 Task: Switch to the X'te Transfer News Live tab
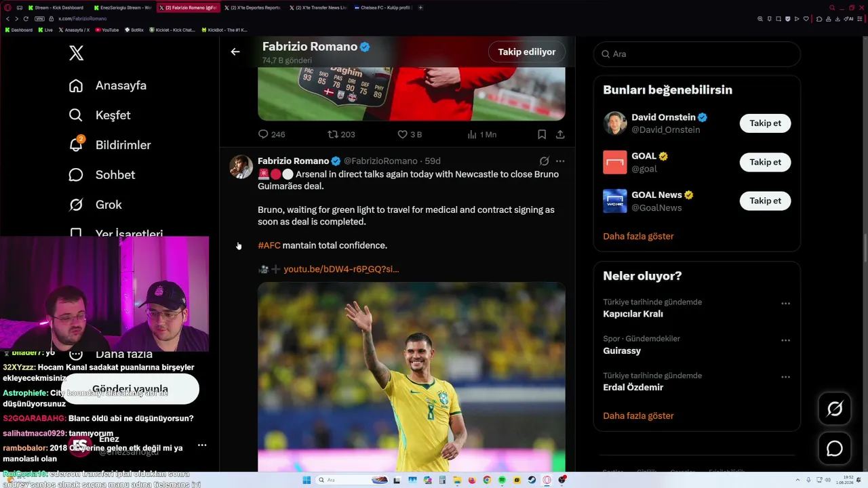(x=318, y=7)
